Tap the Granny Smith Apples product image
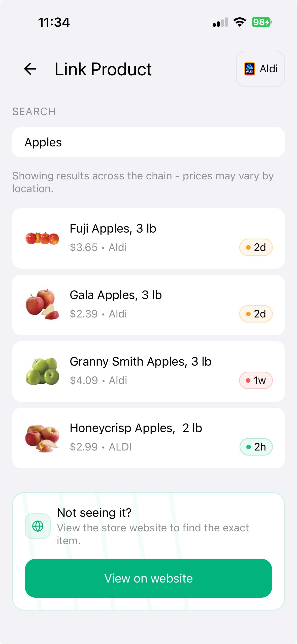The width and height of the screenshot is (297, 644). point(42,371)
